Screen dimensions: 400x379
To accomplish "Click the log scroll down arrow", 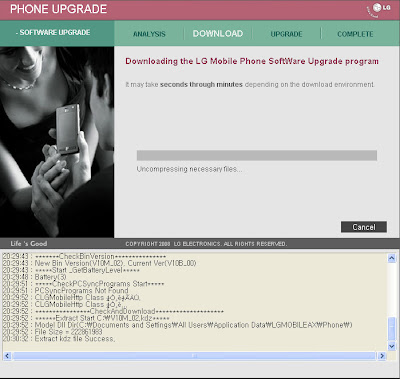I will [x=392, y=346].
